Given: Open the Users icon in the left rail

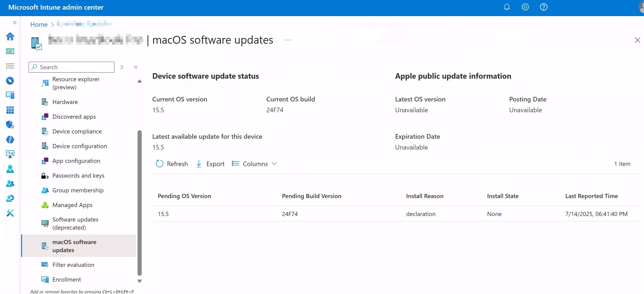Looking at the screenshot, I should [10, 169].
